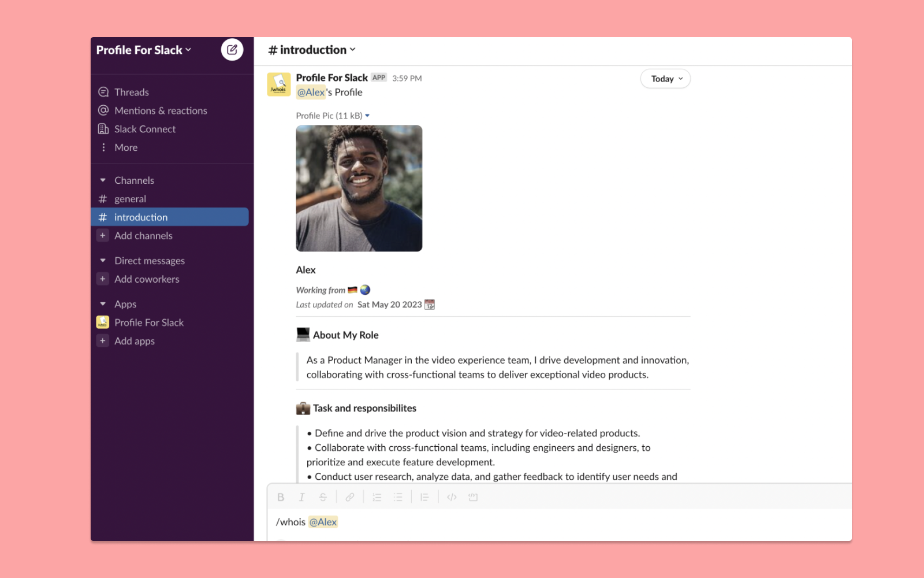Collapse the Profile Pic attachment arrow
924x578 pixels.
pos(367,116)
